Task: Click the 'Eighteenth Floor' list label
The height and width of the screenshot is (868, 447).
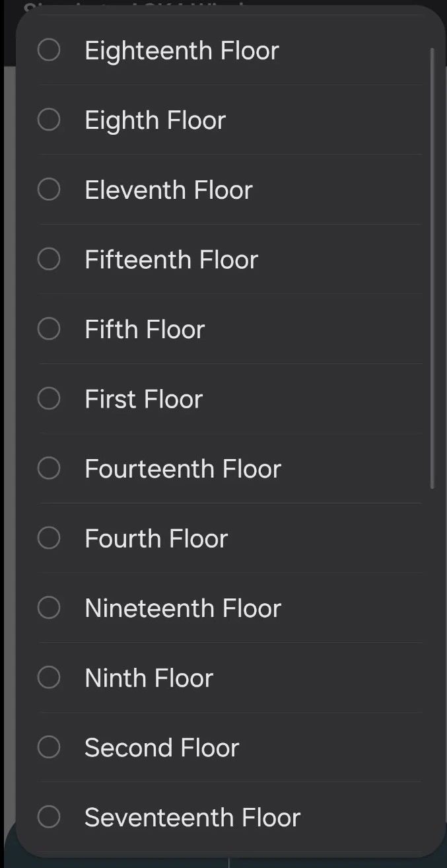Action: tap(182, 51)
